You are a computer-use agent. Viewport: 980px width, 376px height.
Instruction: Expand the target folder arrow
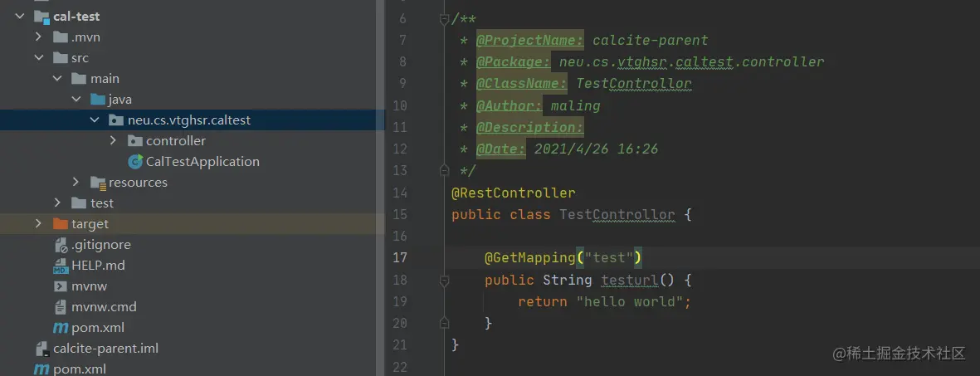(x=39, y=223)
